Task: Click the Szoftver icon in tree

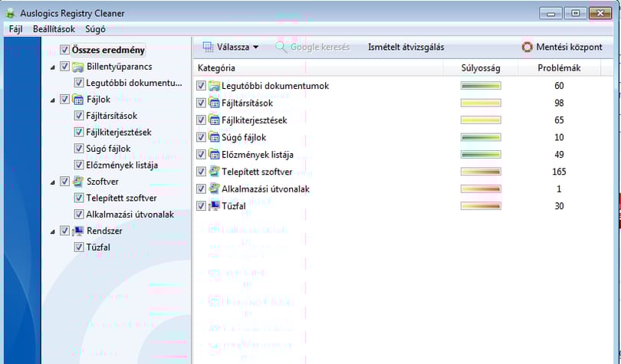Action: pyautogui.click(x=78, y=182)
